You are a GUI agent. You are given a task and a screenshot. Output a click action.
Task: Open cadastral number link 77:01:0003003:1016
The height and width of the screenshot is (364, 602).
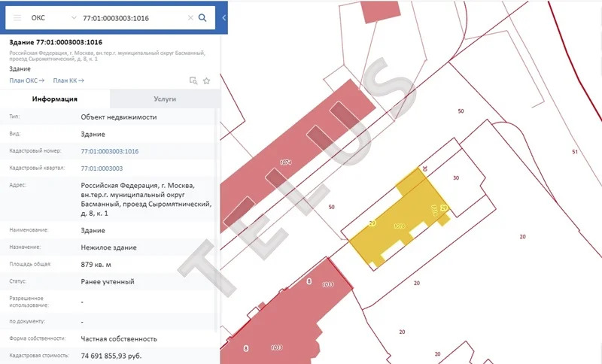click(x=109, y=151)
